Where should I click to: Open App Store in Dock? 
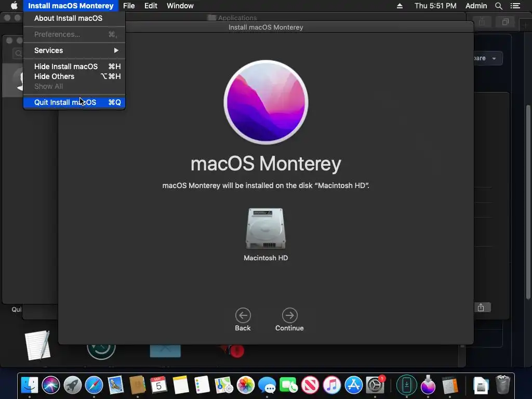353,385
